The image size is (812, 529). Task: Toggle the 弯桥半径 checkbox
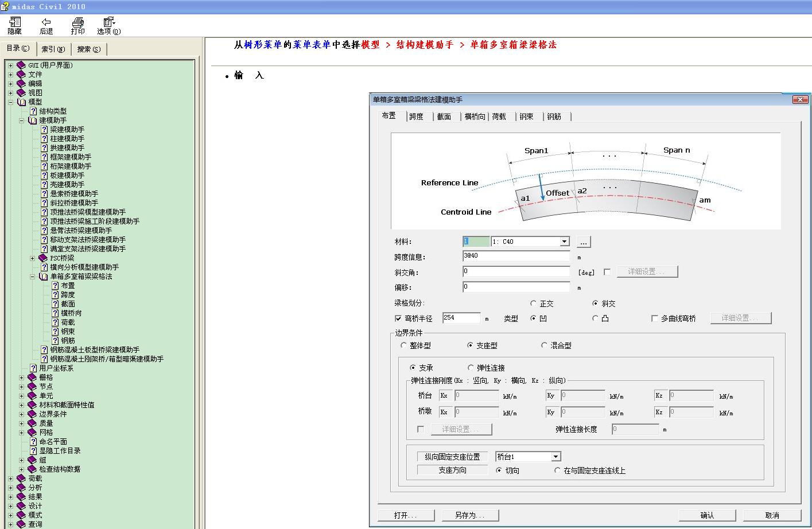[x=398, y=318]
